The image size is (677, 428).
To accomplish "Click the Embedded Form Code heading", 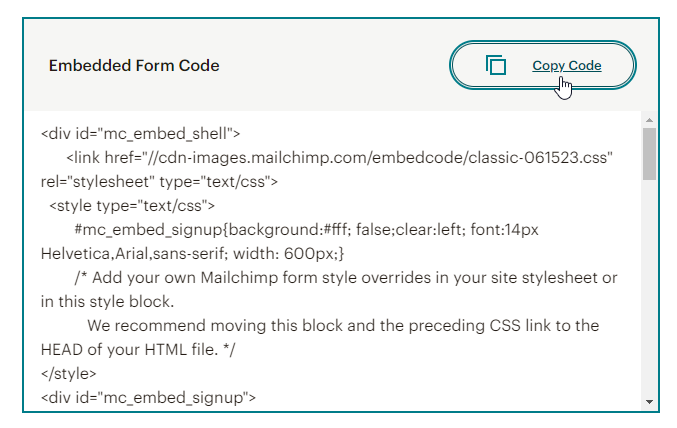I will click(134, 66).
